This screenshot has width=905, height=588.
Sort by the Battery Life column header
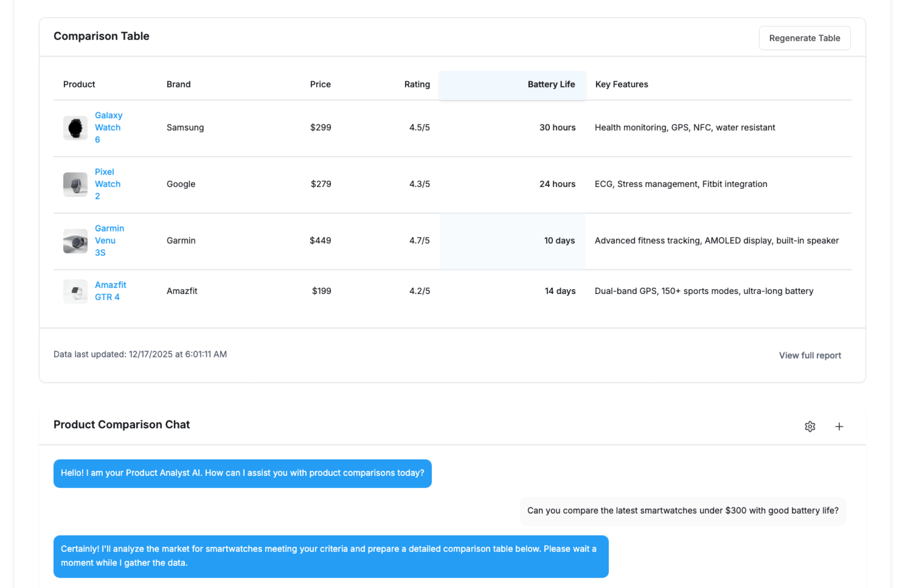tap(551, 84)
